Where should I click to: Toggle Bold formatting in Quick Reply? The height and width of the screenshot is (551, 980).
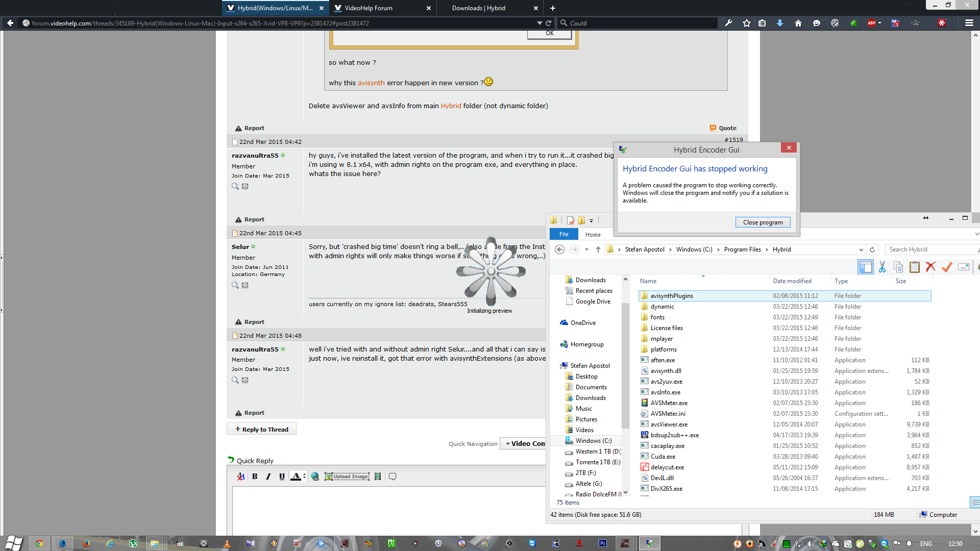tap(255, 477)
